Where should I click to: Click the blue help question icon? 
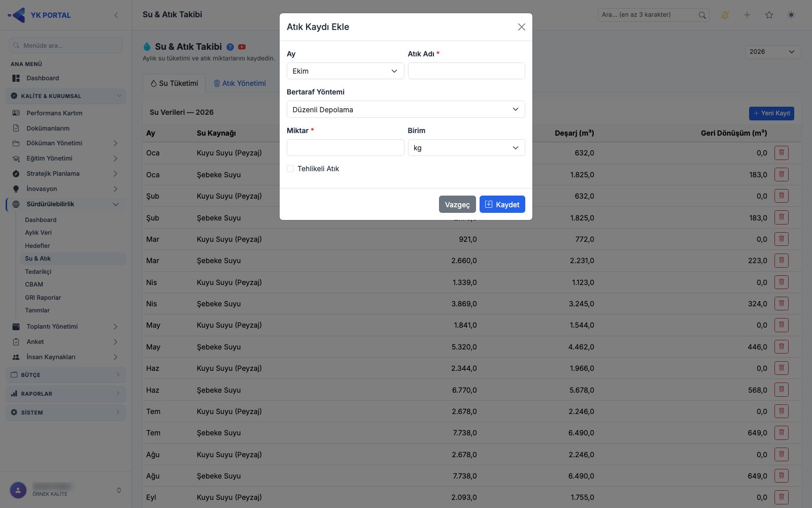230,47
